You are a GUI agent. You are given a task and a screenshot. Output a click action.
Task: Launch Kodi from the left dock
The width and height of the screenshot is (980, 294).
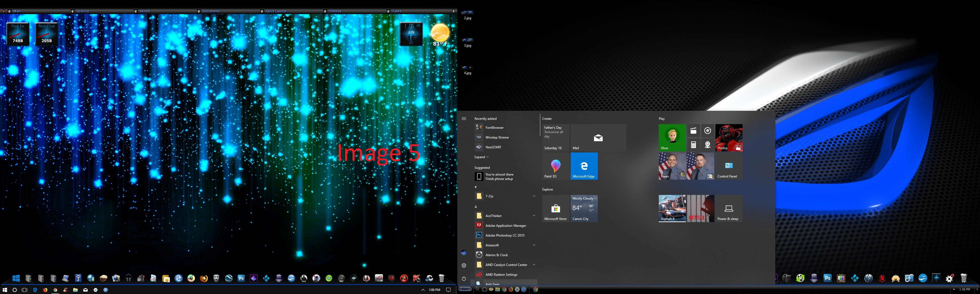(266, 278)
